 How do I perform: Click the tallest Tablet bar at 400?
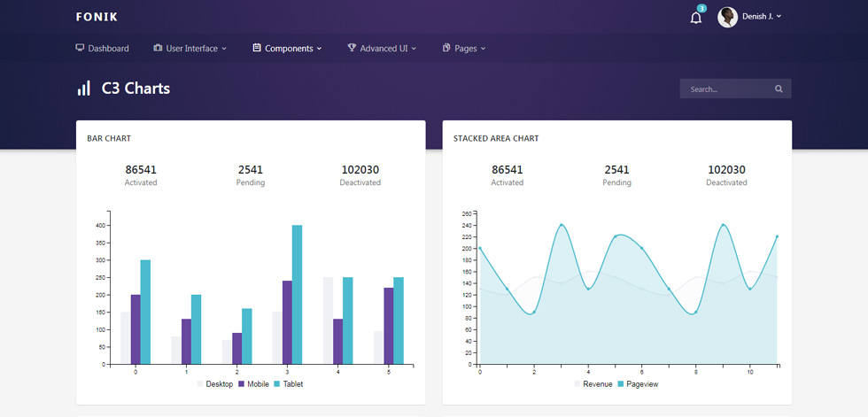click(298, 294)
